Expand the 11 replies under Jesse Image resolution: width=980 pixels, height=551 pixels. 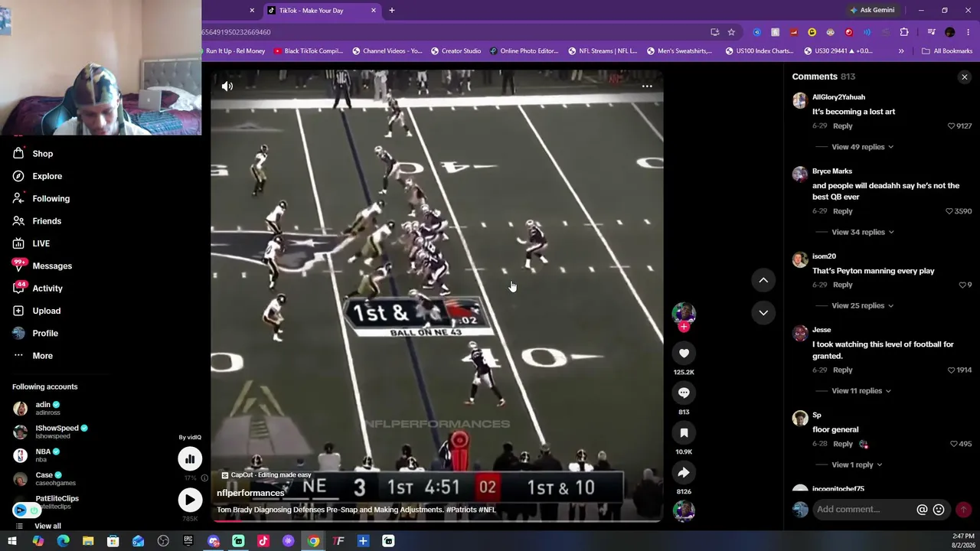[861, 391]
